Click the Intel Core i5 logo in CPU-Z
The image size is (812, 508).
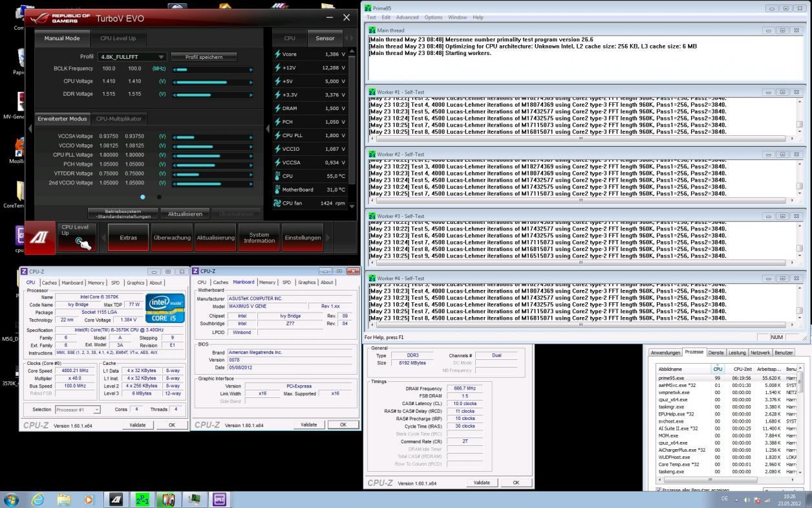tap(166, 309)
